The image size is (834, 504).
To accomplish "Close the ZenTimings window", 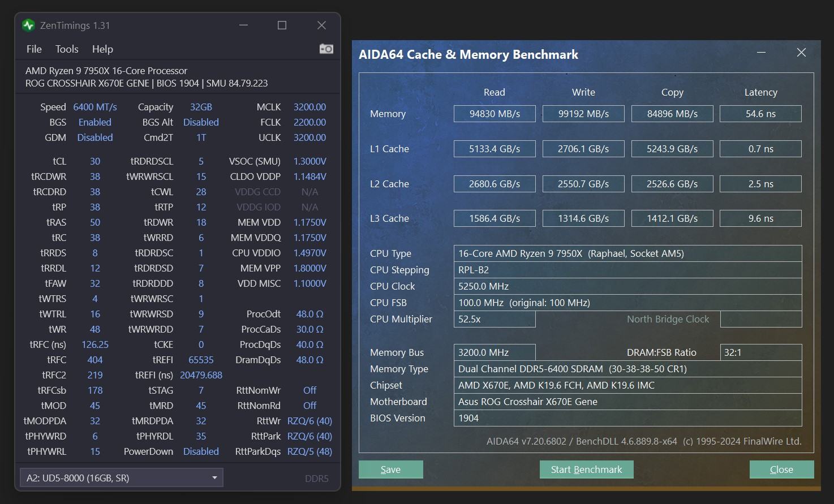I will (x=321, y=25).
